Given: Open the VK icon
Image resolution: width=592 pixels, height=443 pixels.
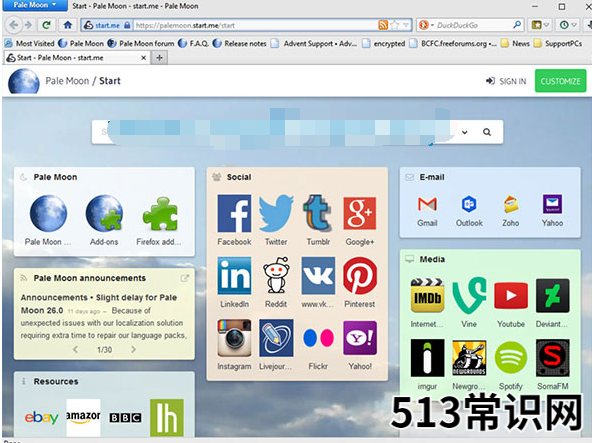Looking at the screenshot, I should (x=318, y=276).
